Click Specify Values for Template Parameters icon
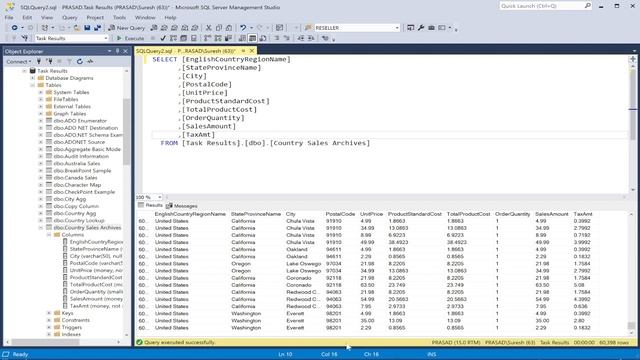Screen dimensions: 640x360 (325, 38)
